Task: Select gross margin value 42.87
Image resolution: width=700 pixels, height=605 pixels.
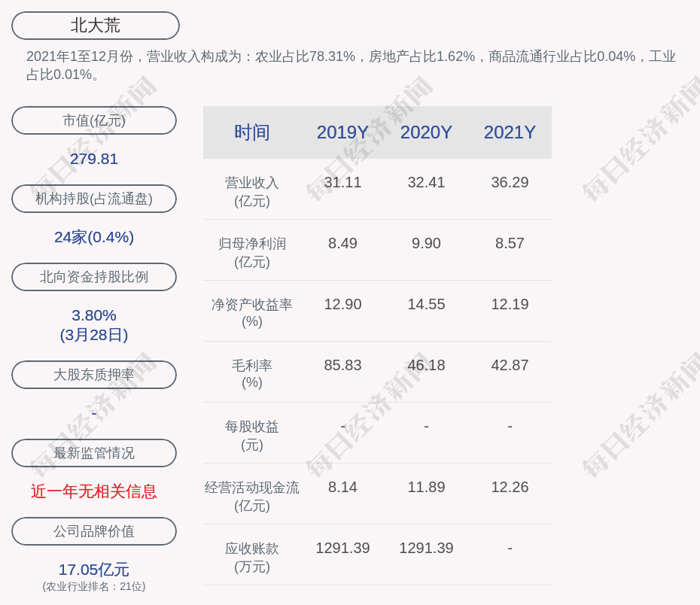Action: pos(510,366)
